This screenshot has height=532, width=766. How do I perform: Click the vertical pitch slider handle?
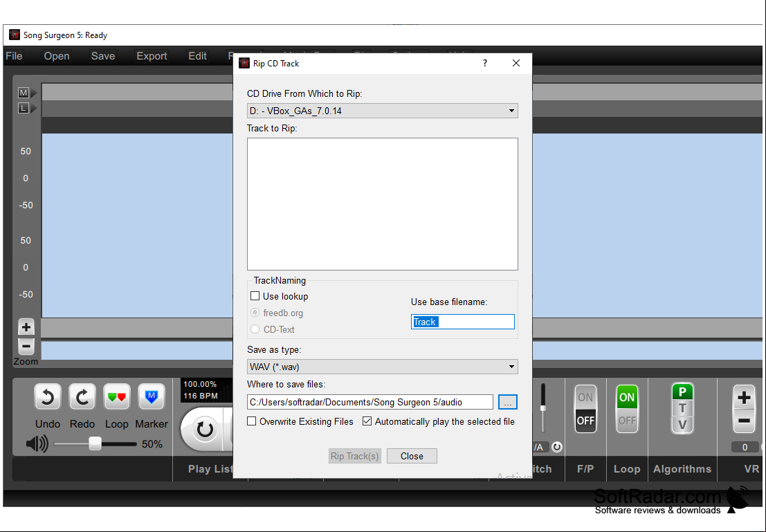[542, 408]
